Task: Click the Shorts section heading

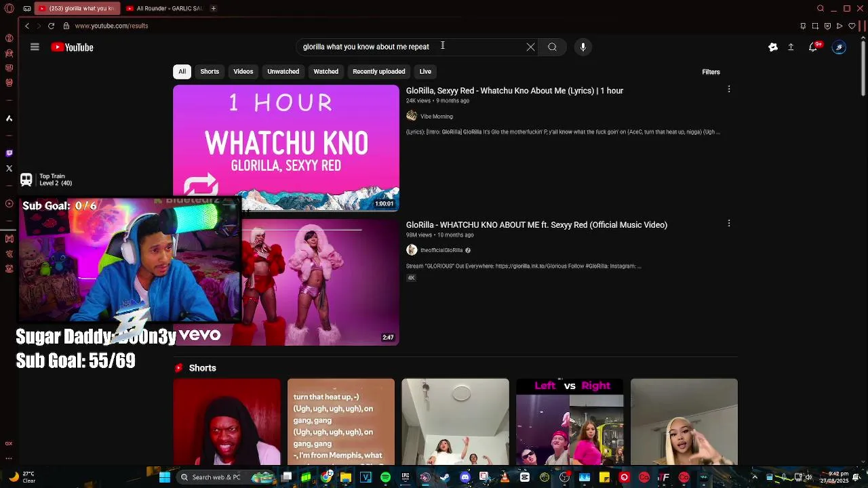Action: (x=202, y=368)
